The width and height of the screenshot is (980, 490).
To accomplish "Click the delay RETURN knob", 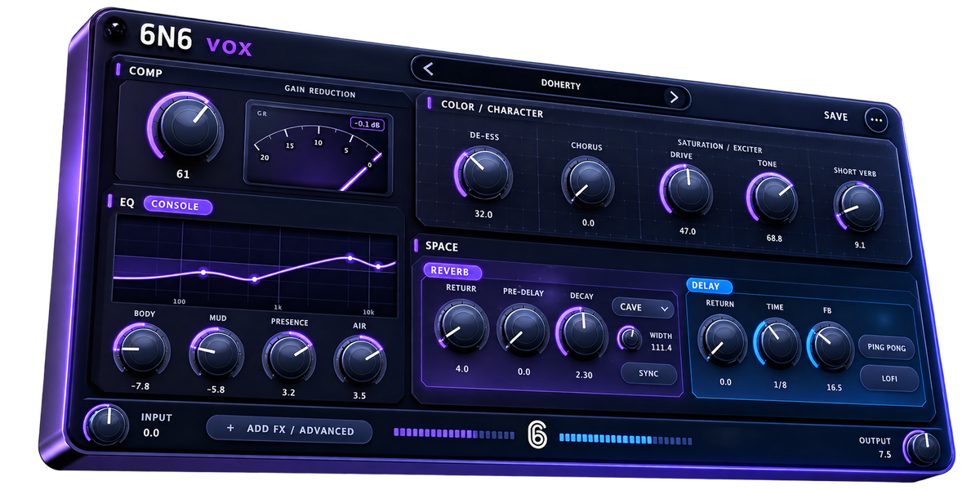I will click(722, 341).
